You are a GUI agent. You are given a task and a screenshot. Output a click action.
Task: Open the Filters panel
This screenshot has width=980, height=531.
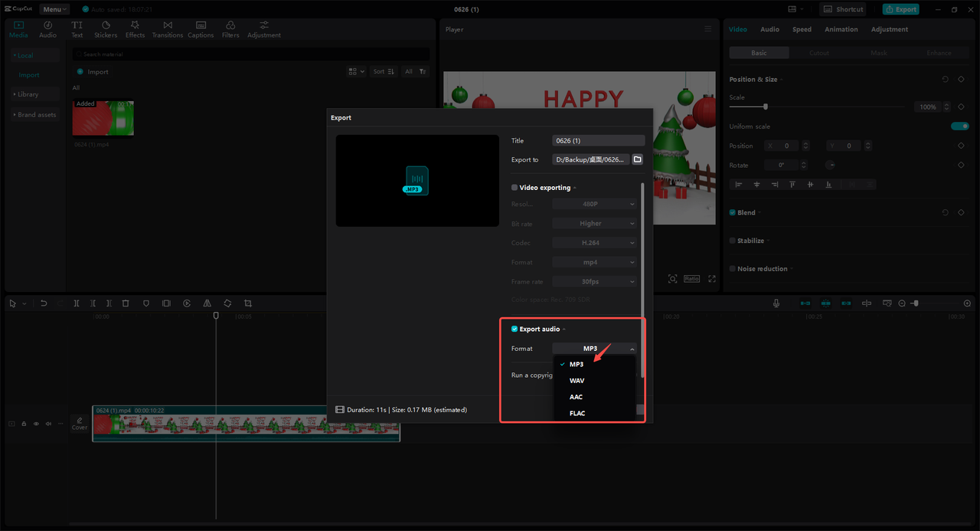230,29
